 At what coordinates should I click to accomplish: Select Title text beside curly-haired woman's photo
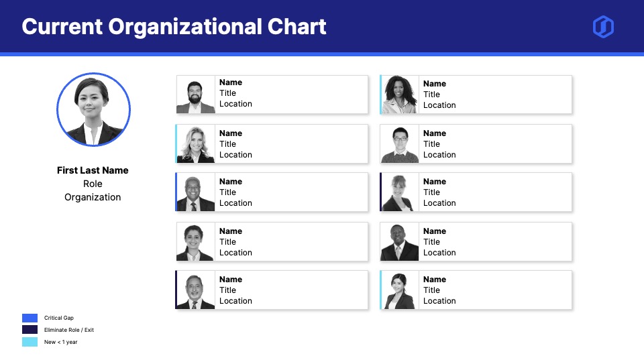(x=432, y=95)
